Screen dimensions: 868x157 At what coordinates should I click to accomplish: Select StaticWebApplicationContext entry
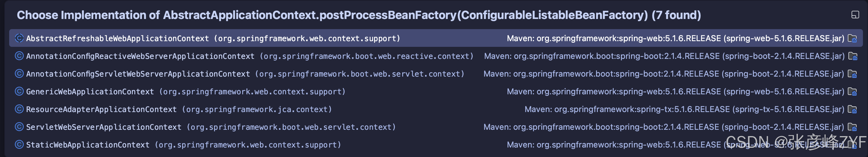(x=88, y=145)
